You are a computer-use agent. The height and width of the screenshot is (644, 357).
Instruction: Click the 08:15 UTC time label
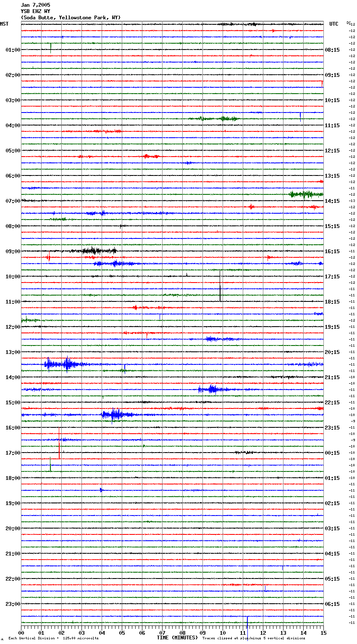coord(332,50)
